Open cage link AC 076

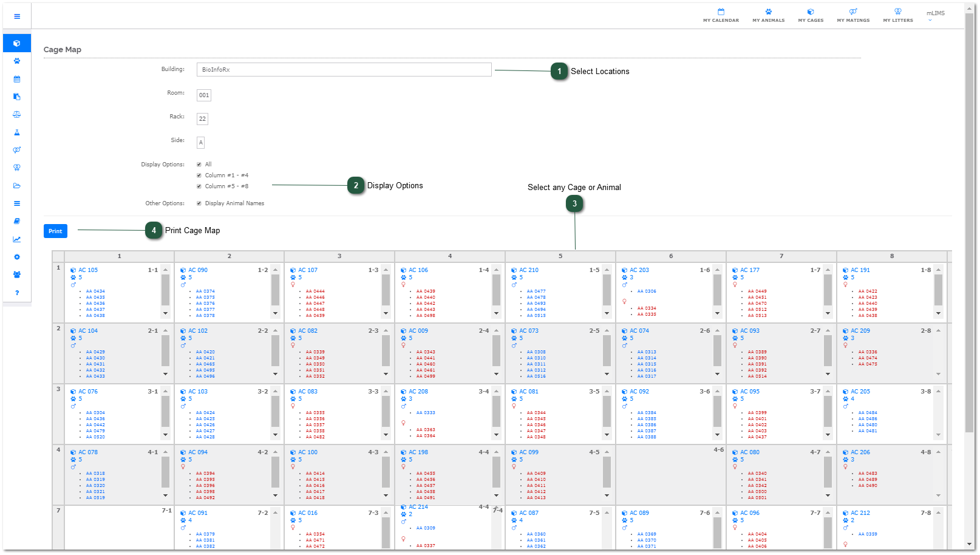(88, 392)
